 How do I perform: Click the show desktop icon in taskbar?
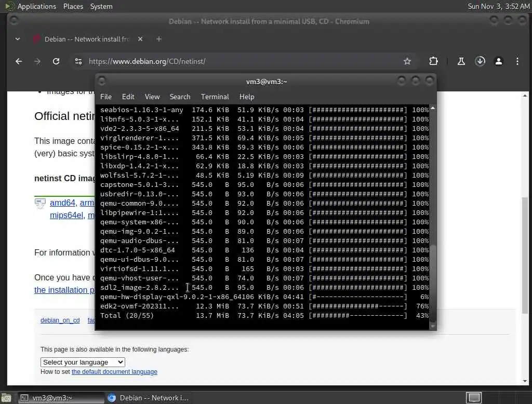click(6, 398)
